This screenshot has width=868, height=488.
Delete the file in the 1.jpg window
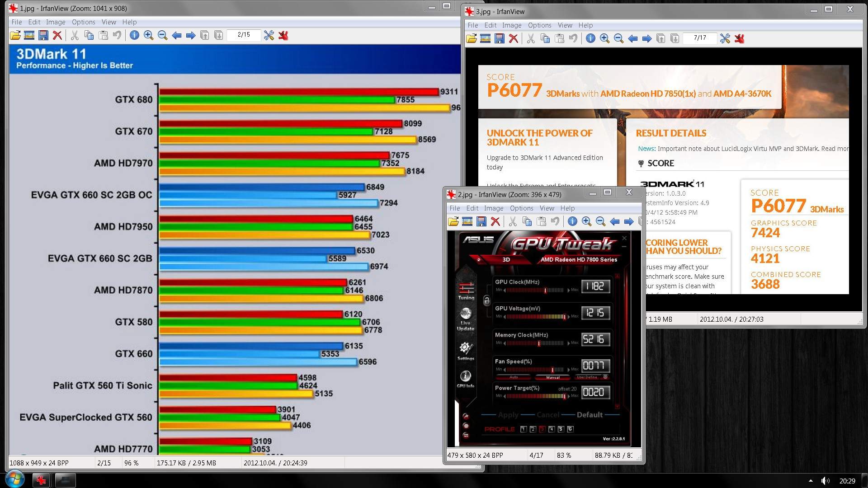[57, 35]
